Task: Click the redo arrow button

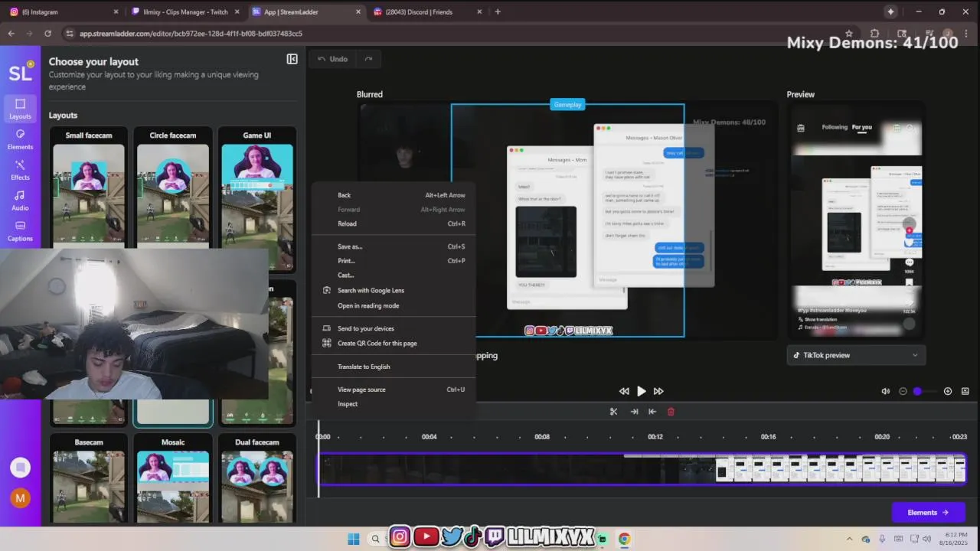Action: [x=368, y=59]
